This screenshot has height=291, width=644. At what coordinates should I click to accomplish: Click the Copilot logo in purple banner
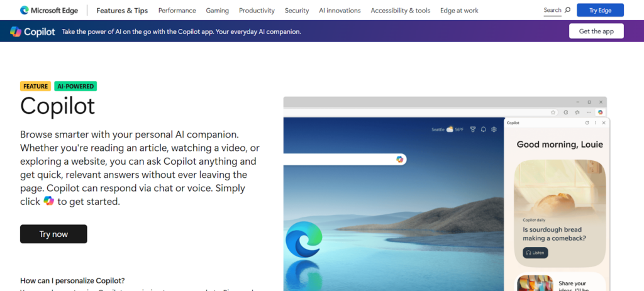click(16, 31)
